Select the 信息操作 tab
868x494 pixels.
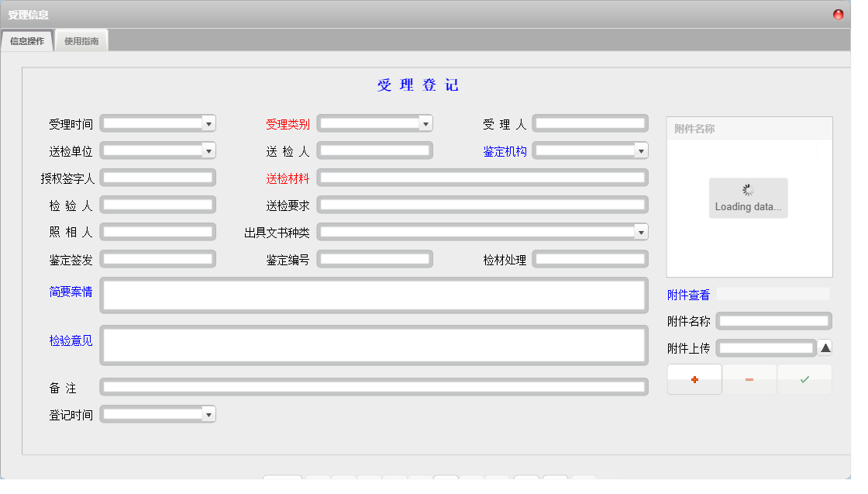[x=26, y=40]
